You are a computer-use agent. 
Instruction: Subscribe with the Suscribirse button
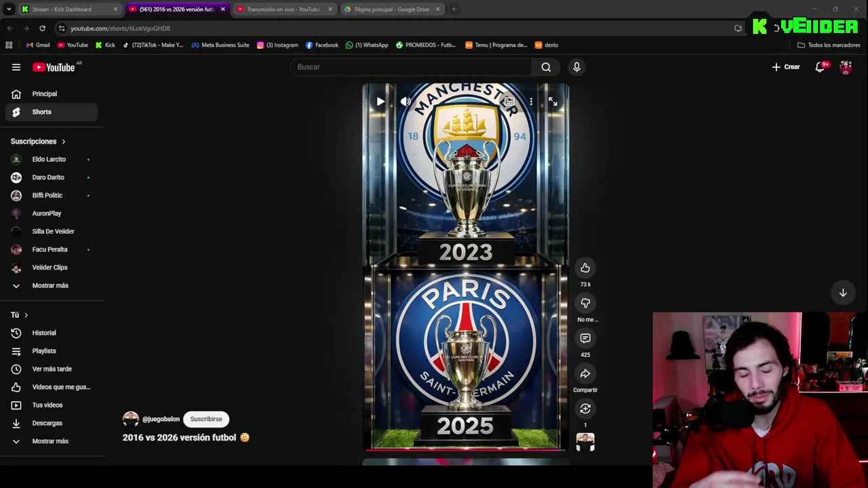click(x=206, y=419)
